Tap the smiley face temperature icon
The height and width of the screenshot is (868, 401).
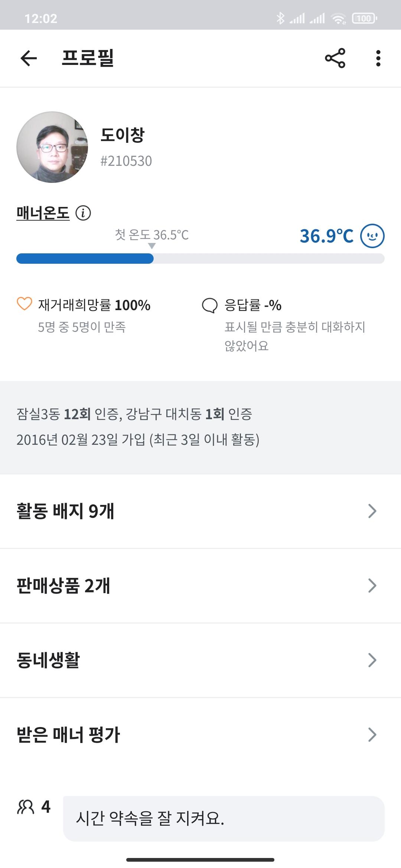[372, 236]
